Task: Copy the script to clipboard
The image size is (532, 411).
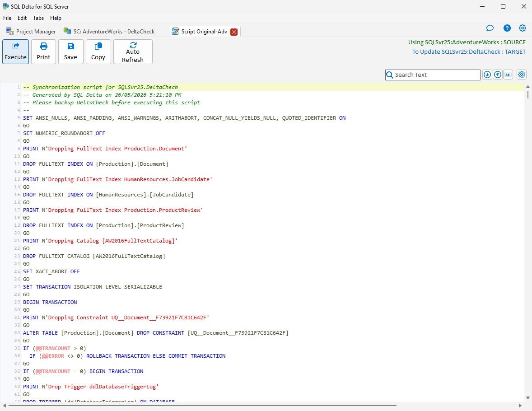Action: point(98,51)
